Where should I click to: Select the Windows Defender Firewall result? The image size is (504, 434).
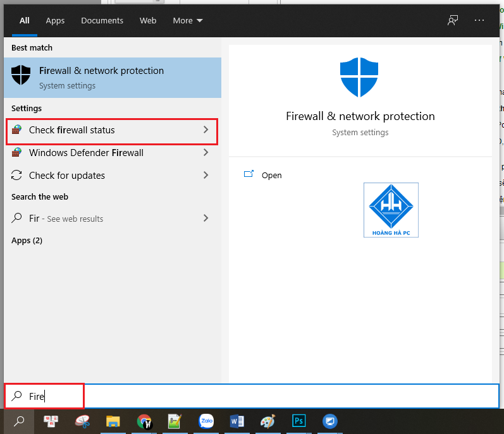pos(112,152)
